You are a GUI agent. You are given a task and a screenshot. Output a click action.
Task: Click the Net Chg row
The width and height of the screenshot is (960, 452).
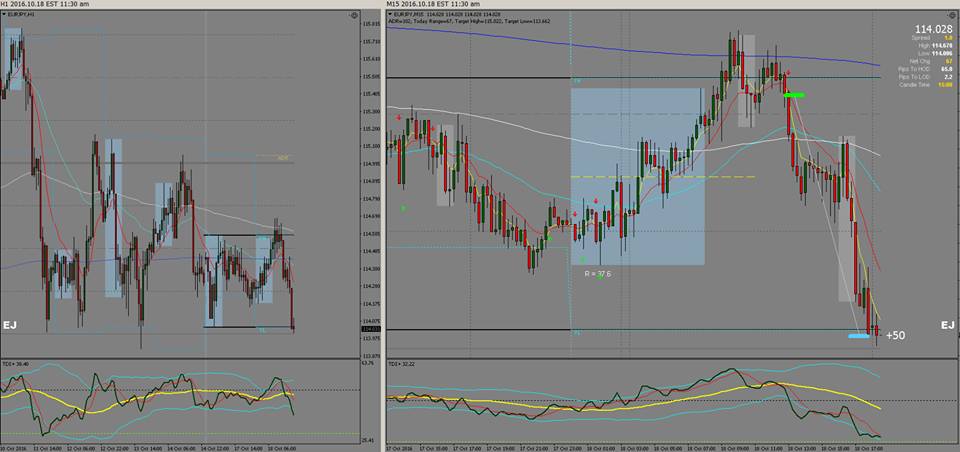pyautogui.click(x=930, y=61)
